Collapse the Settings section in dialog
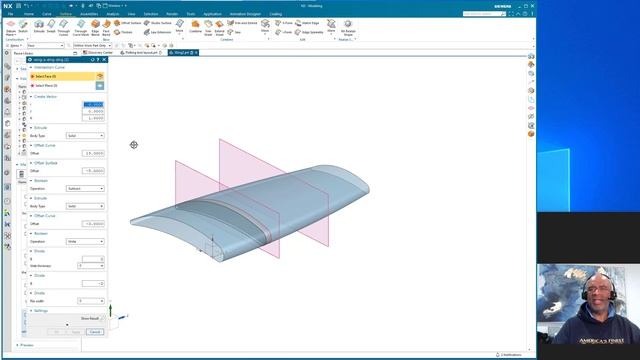Image resolution: width=640 pixels, height=360 pixels. [31, 311]
